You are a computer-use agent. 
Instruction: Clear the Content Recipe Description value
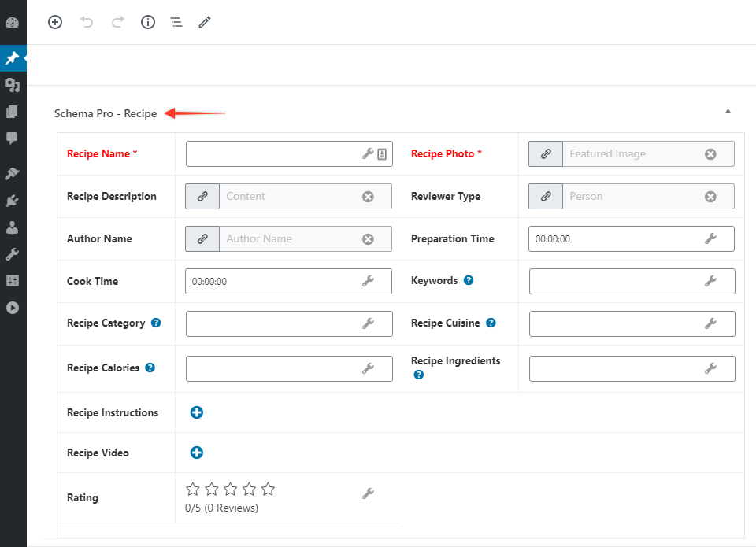[368, 197]
